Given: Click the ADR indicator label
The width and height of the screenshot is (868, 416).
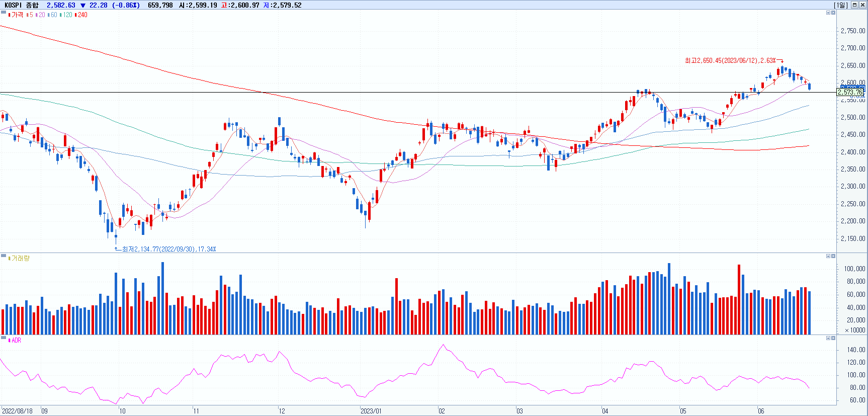Looking at the screenshot, I should 15,341.
